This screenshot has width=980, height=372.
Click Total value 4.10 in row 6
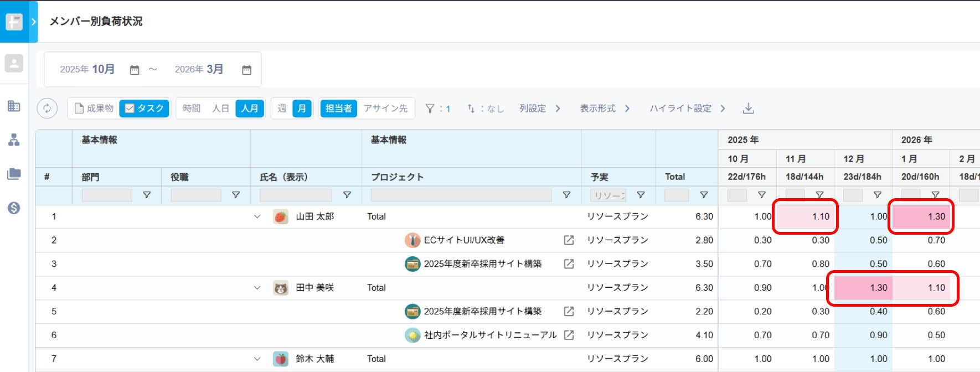tap(704, 335)
